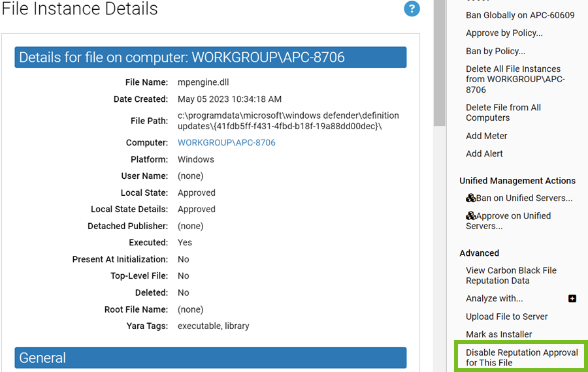588x372 pixels.
Task: Click Add Alert action
Action: pyautogui.click(x=484, y=154)
